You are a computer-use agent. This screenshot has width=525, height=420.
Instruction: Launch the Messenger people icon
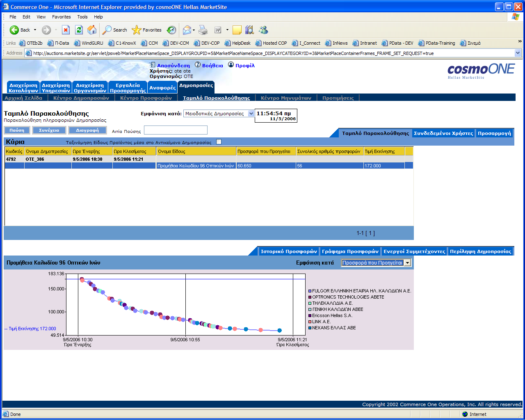(263, 30)
